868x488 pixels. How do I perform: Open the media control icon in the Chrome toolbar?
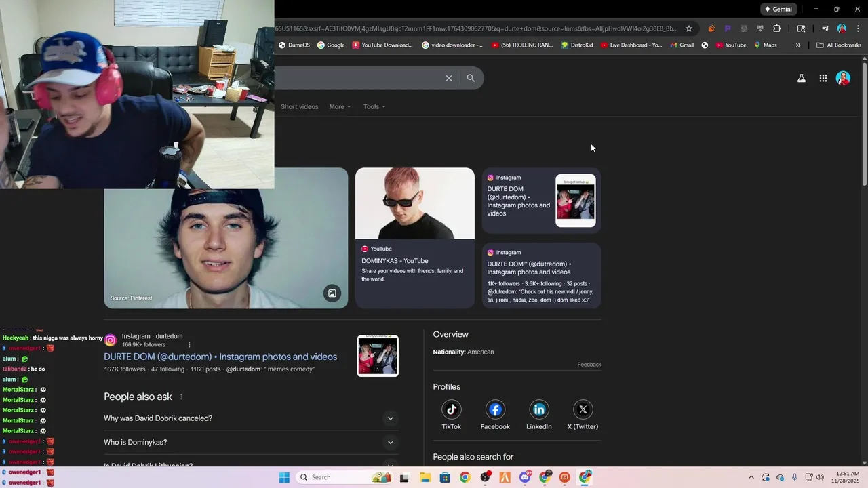pos(825,28)
